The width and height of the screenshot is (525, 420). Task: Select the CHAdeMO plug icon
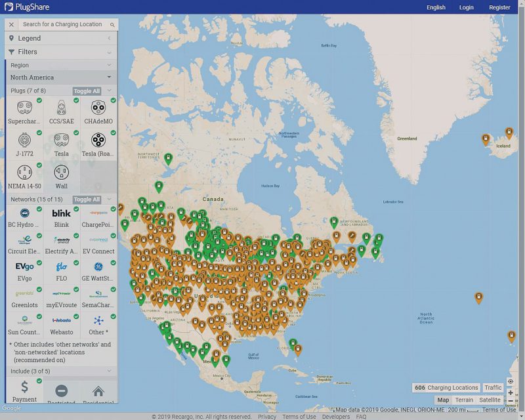[x=98, y=108]
